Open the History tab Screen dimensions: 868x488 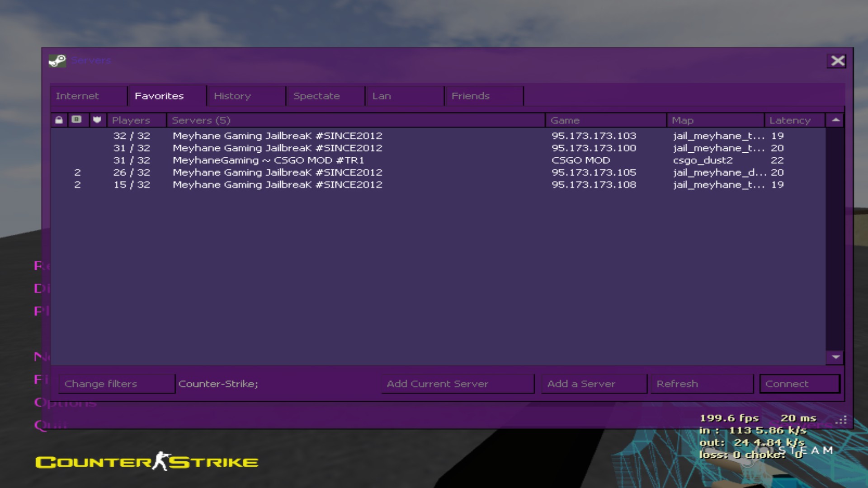point(246,96)
